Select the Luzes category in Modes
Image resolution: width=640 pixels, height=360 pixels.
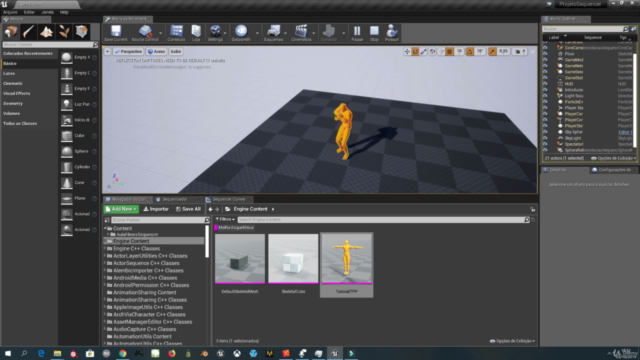[9, 73]
